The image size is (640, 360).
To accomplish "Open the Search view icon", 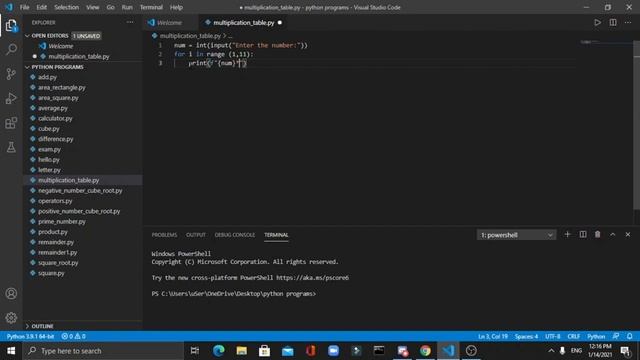I will pyautogui.click(x=11, y=50).
